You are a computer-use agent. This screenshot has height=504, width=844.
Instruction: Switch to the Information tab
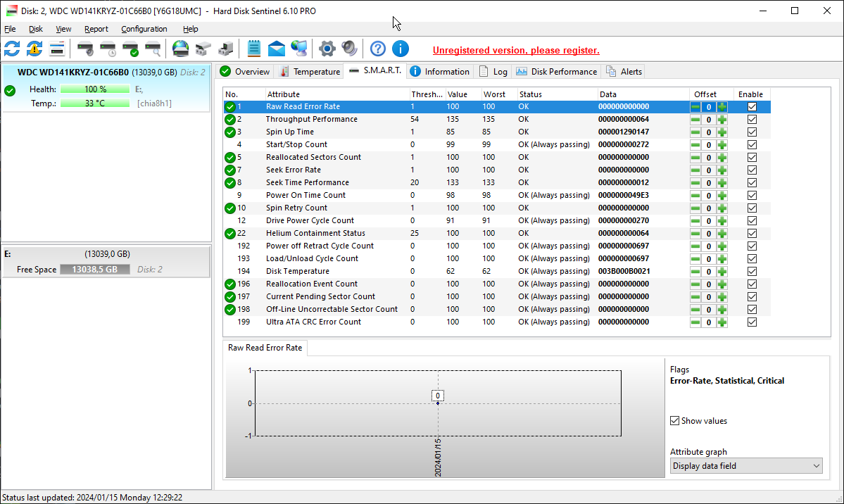(440, 72)
